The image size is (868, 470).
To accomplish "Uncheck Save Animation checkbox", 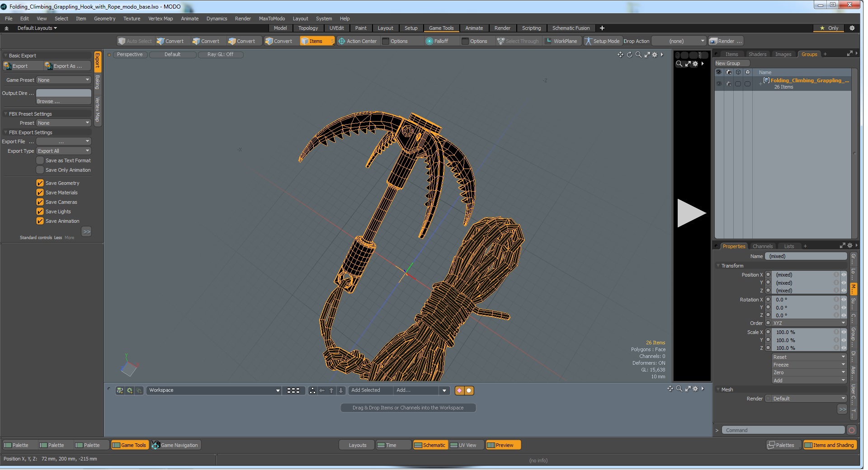I will click(x=40, y=221).
